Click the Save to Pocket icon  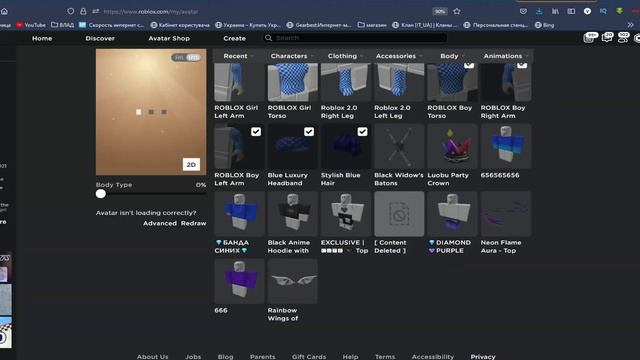coord(523,11)
